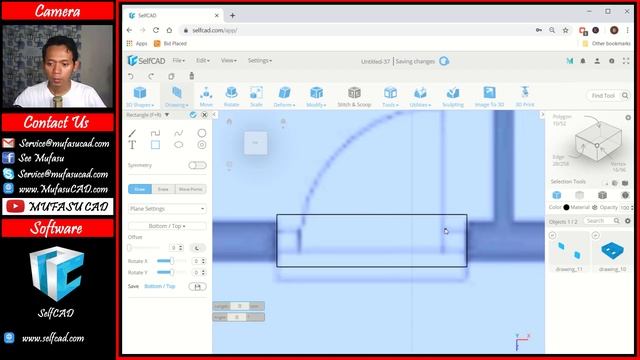Select the polyline drawing tool
Image resolution: width=640 pixels, height=360 pixels.
click(x=155, y=133)
